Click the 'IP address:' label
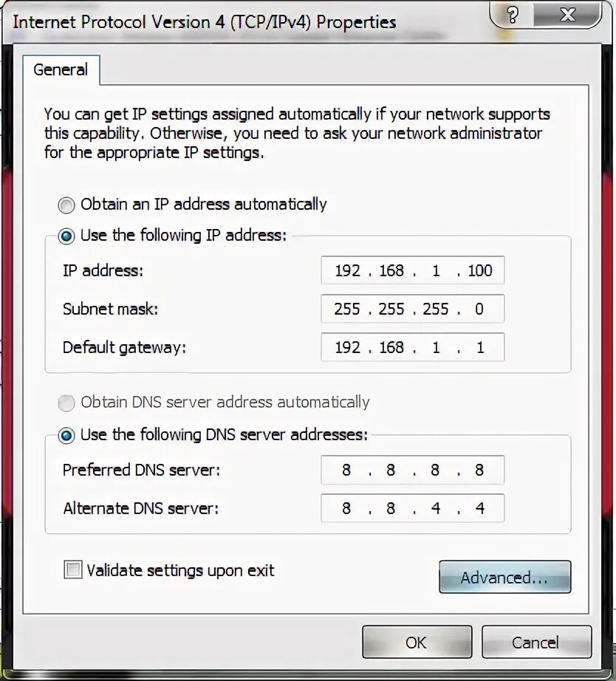The height and width of the screenshot is (681, 616). [103, 270]
